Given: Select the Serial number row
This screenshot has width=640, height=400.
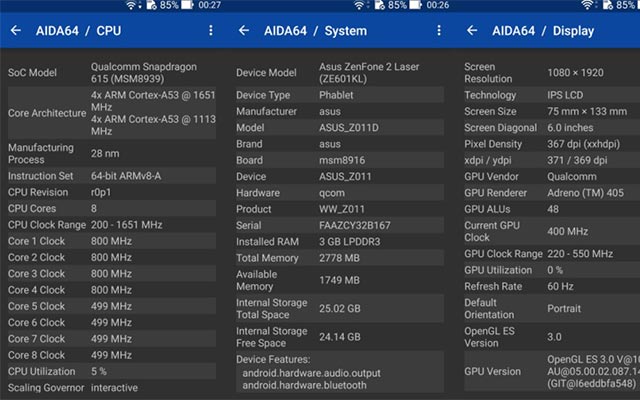Looking at the screenshot, I should pos(335,226).
